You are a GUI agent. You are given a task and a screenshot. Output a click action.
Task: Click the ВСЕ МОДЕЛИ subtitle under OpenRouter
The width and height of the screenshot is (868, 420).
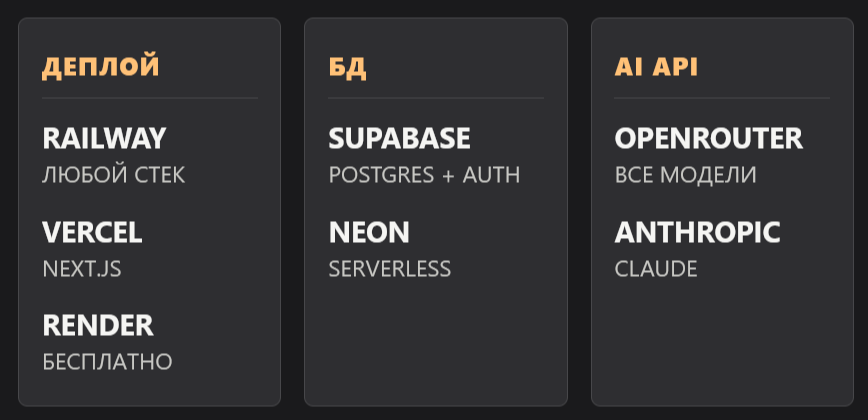click(685, 175)
